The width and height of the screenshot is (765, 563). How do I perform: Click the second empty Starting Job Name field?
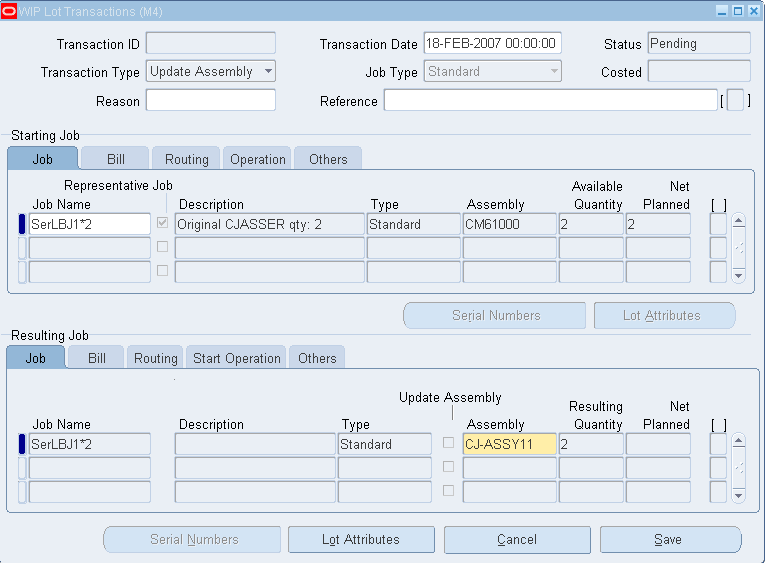(x=90, y=248)
